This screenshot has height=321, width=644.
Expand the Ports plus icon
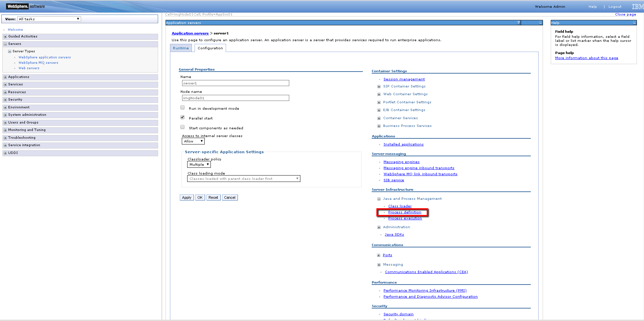pyautogui.click(x=379, y=255)
